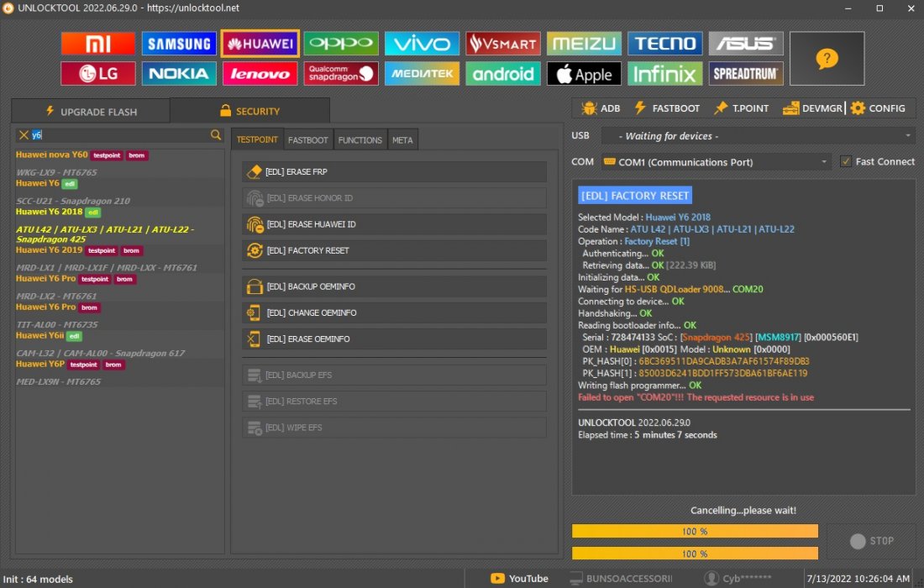Run [EDL] CHANGE OEMINFO
Viewport: 924px width, 588px height.
click(394, 312)
